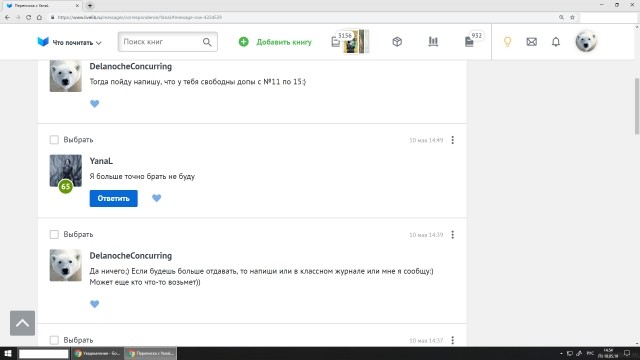Screen dimensions: 640x360
Task: Open the statistics bar chart icon
Action: coord(433,42)
